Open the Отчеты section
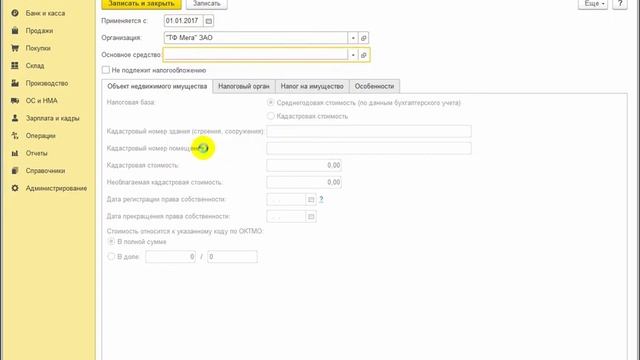 (37, 153)
